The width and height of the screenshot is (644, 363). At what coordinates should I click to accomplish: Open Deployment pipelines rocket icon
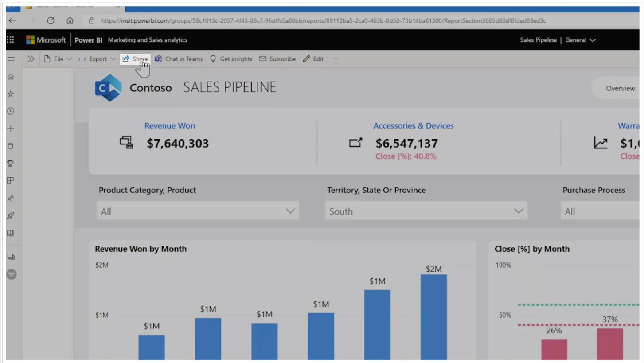11,215
